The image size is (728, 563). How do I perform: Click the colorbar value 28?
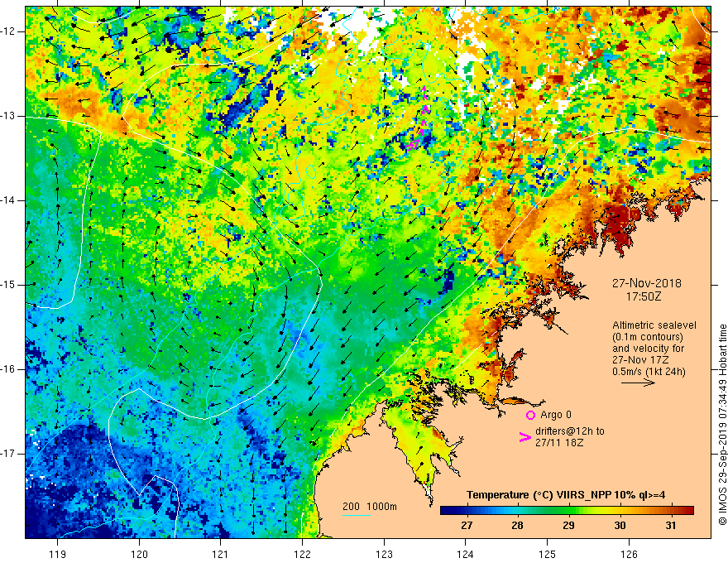517,526
